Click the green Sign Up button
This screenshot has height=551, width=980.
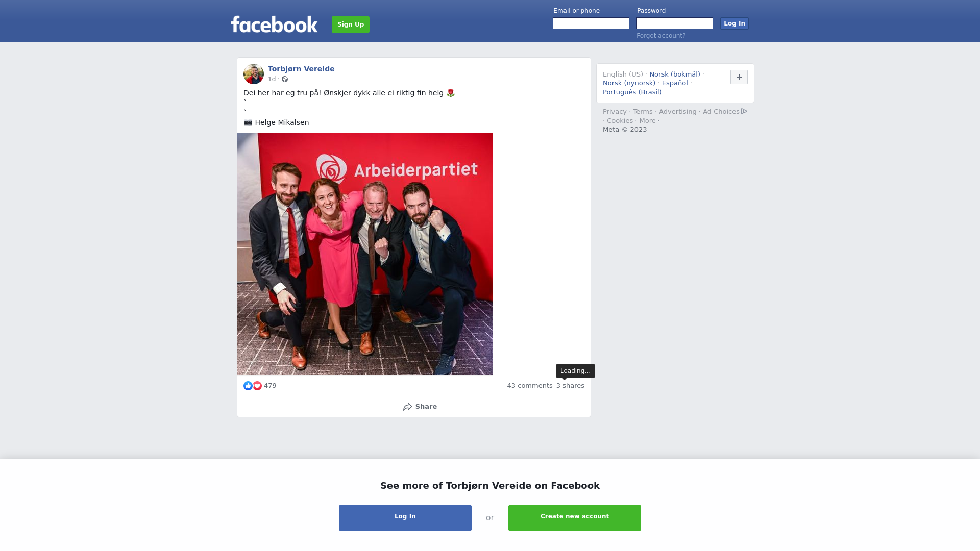[x=351, y=24]
